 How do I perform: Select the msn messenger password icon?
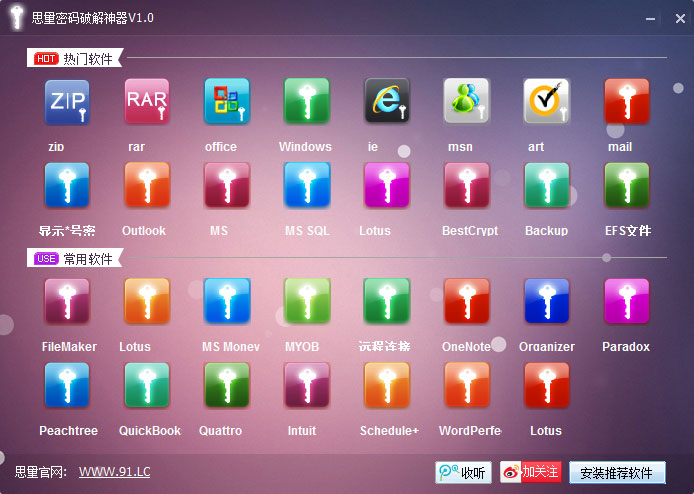click(x=467, y=101)
